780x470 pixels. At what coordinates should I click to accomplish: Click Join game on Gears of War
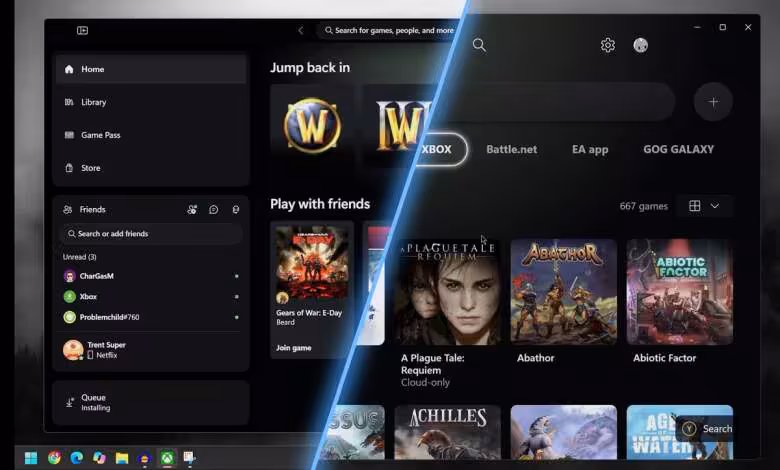pos(294,348)
